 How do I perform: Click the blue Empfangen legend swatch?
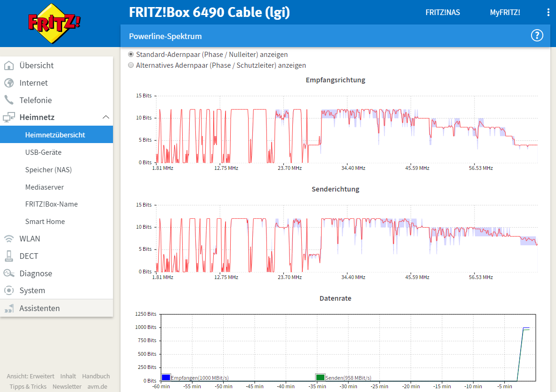[x=166, y=377]
